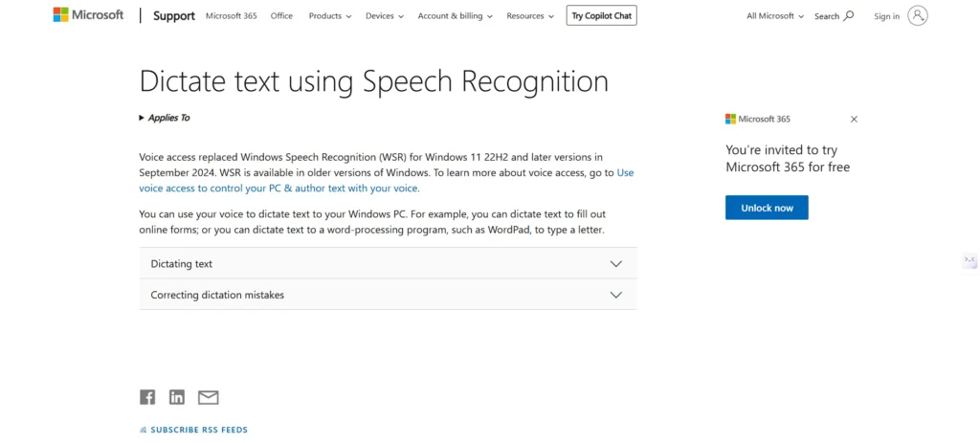The height and width of the screenshot is (443, 980).
Task: Click the Sign in link
Action: (x=886, y=16)
